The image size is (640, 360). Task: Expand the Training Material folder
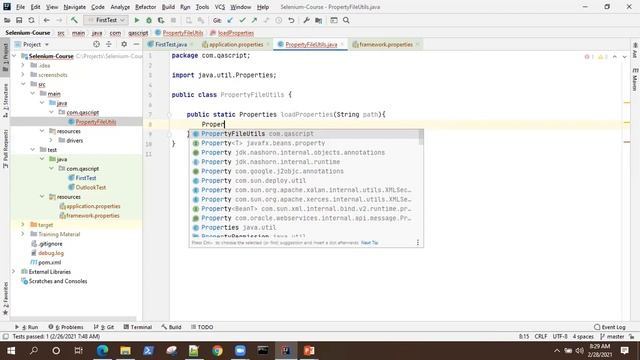(x=23, y=234)
